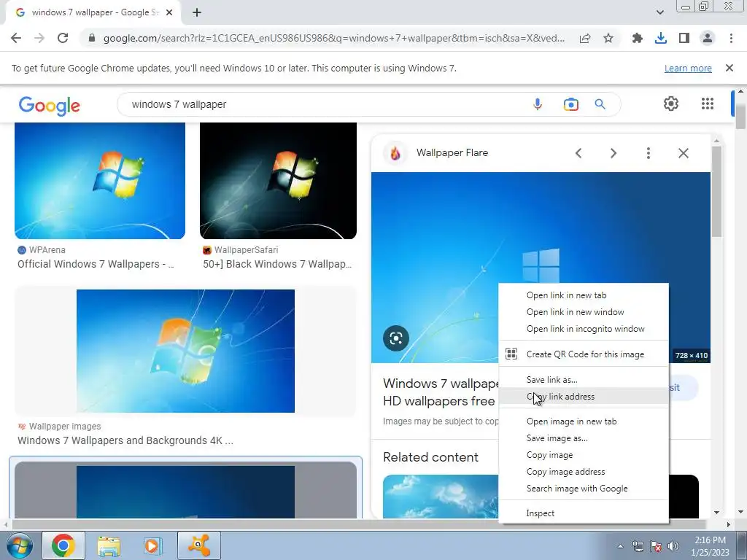This screenshot has height=560, width=747.
Task: Show previous image in preview panel
Action: coord(578,153)
